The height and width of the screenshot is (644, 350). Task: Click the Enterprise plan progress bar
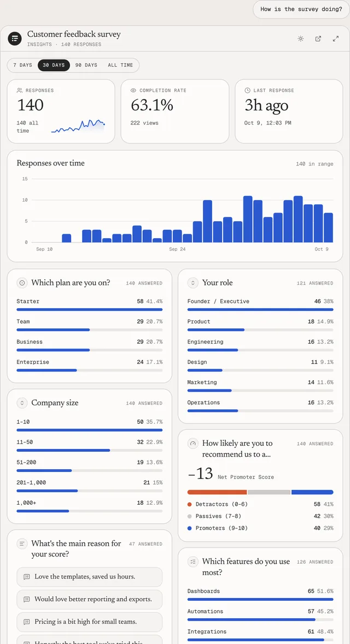(x=90, y=370)
